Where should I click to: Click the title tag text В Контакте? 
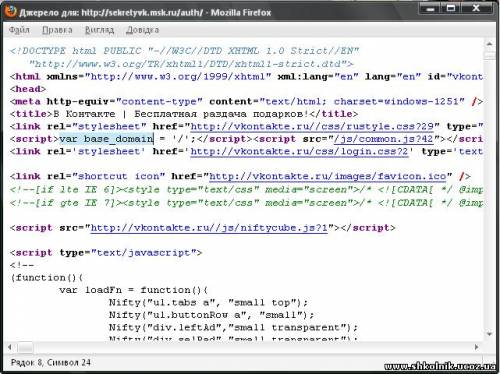(x=84, y=114)
